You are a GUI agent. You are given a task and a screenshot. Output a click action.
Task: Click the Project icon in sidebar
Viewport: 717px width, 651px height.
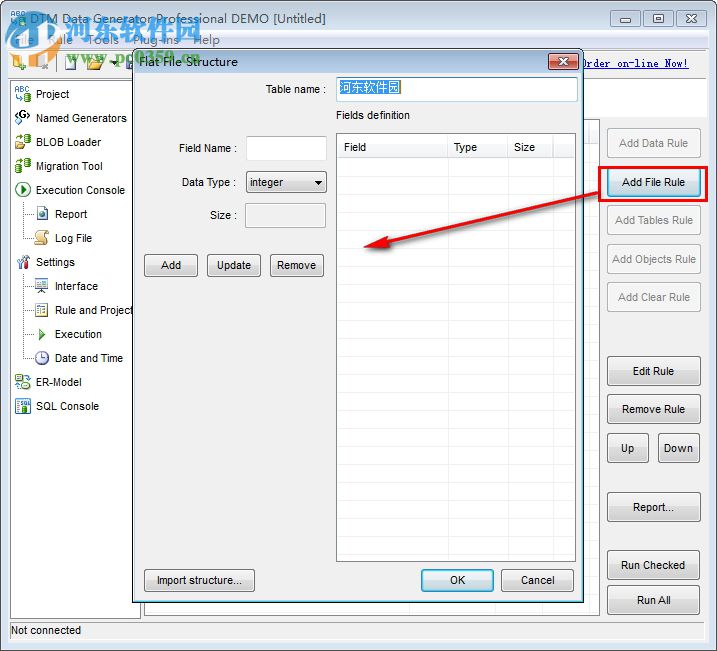[x=23, y=94]
